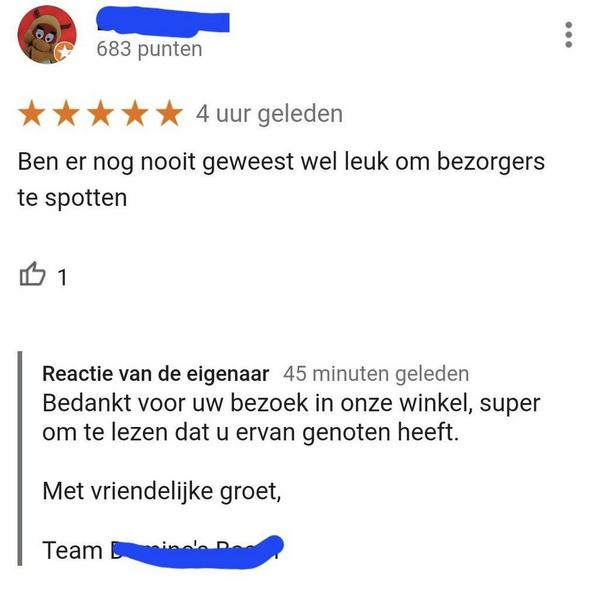Click the 'Team' signature line

163,551
